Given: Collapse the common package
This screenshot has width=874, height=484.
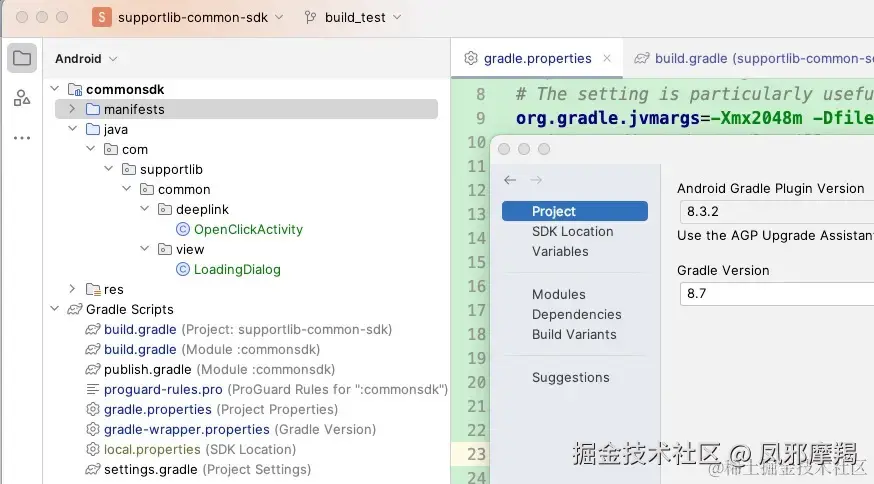Looking at the screenshot, I should click(x=127, y=189).
